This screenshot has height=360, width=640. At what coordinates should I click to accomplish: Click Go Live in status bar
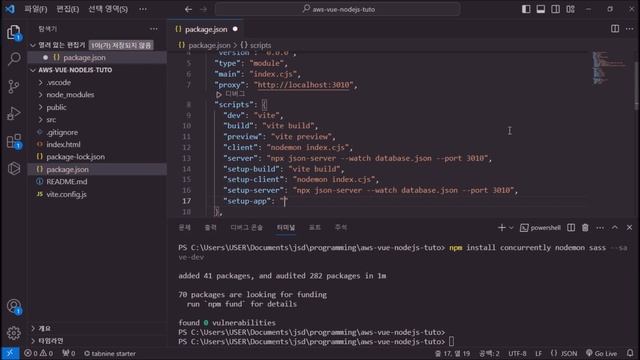(602, 353)
